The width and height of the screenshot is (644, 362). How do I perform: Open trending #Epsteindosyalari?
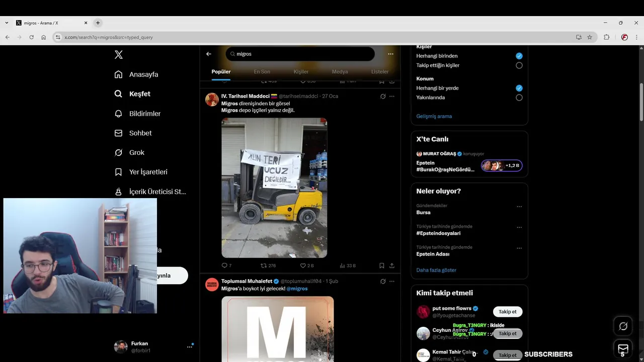pyautogui.click(x=438, y=233)
